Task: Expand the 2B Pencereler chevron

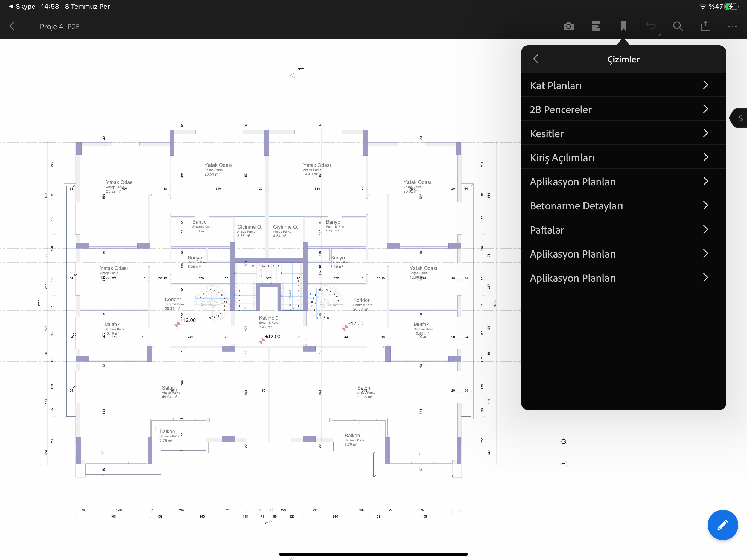Action: tap(705, 109)
